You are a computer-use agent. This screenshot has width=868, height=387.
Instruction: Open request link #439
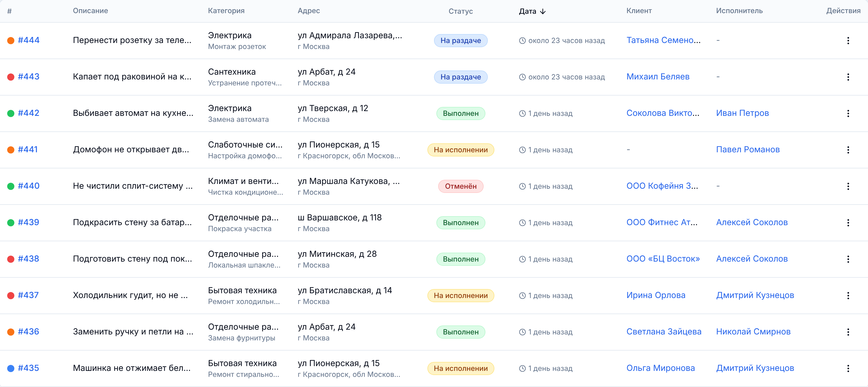coord(29,222)
